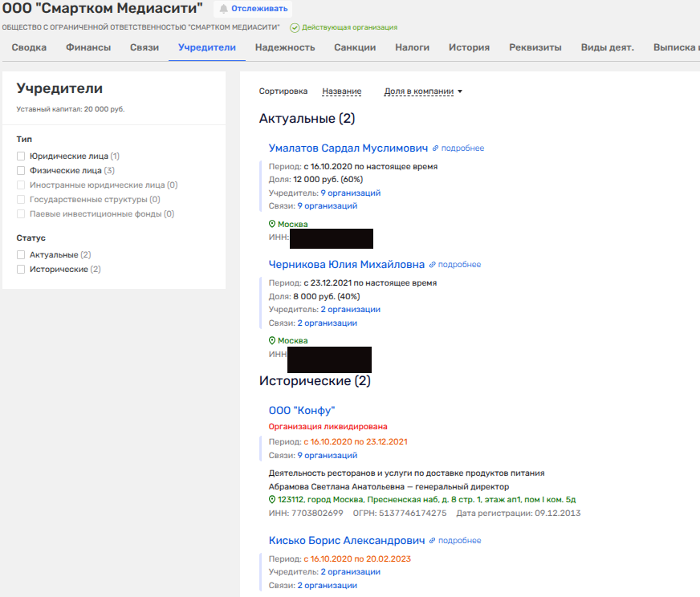Open Умалатов's 9 организаций founder link

point(351,193)
